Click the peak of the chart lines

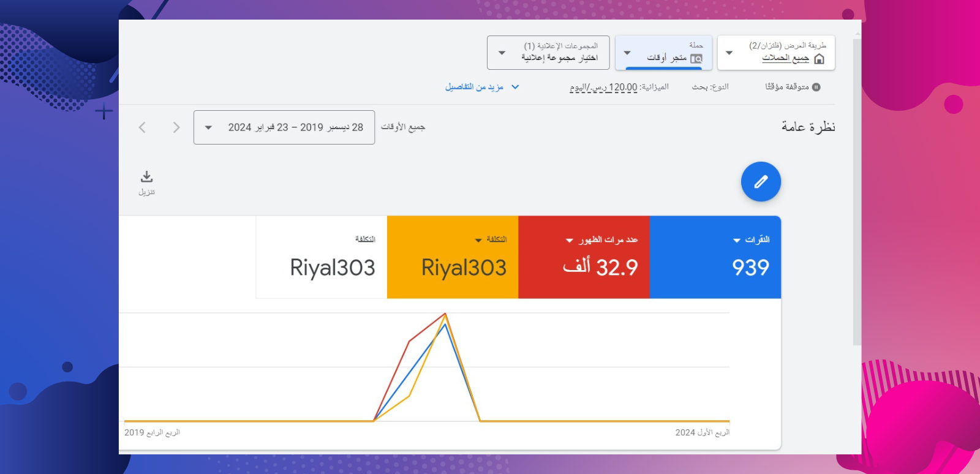[445, 314]
